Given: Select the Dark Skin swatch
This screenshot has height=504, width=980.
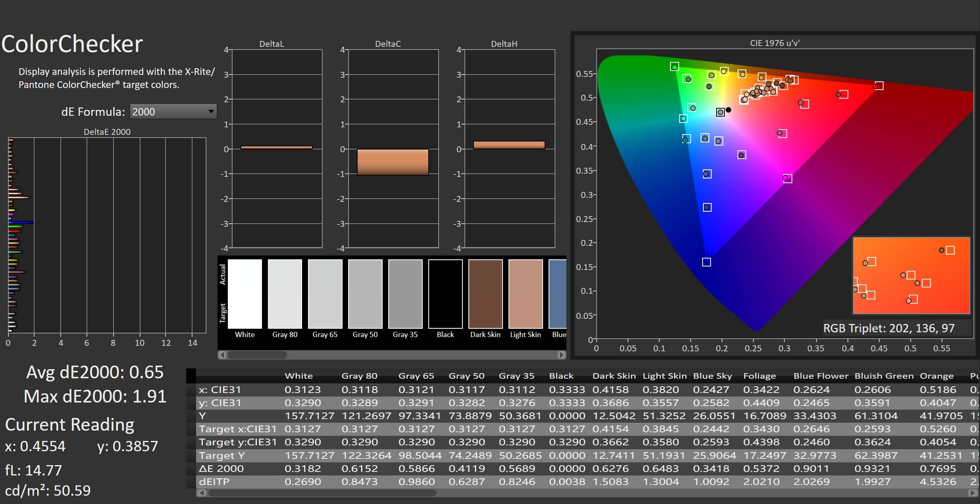Looking at the screenshot, I should [485, 294].
